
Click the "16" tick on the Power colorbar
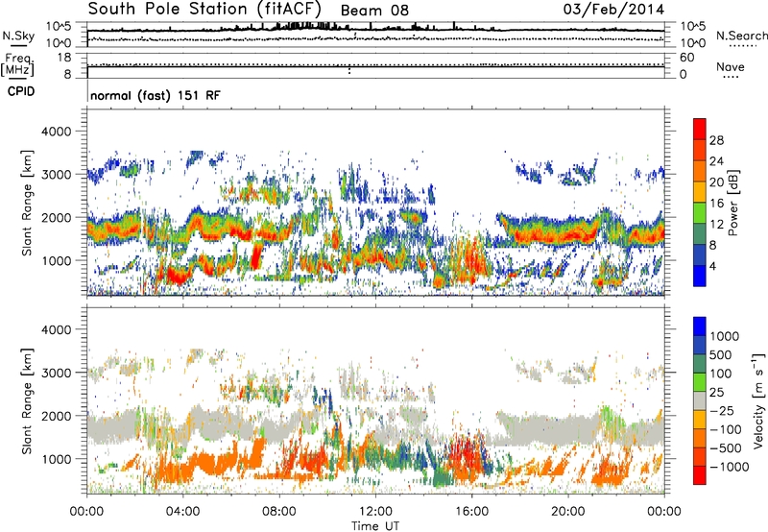pos(716,204)
